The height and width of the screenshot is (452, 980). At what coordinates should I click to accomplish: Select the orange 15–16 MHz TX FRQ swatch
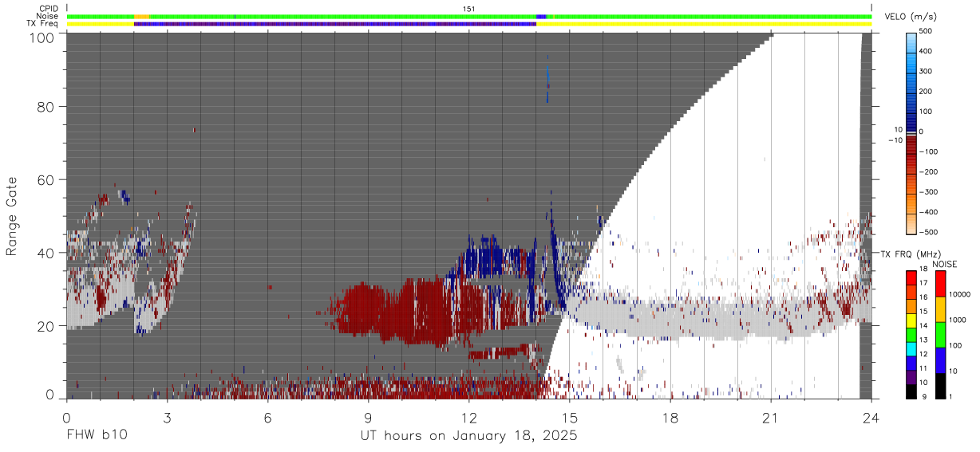coord(911,306)
